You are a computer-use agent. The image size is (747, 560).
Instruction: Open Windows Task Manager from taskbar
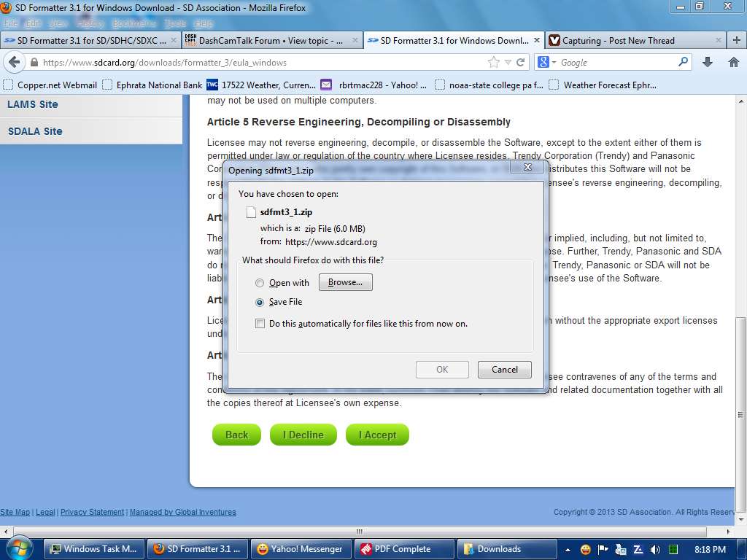click(94, 549)
